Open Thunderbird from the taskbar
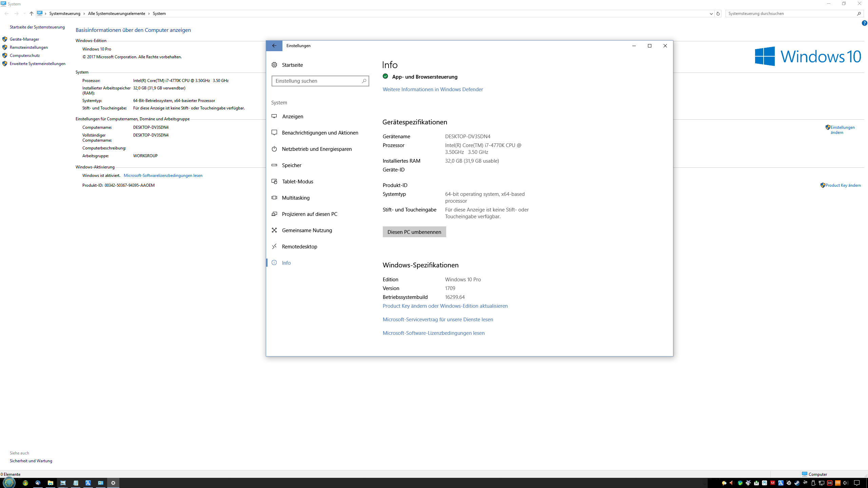Viewport: 868px width, 488px height. [x=38, y=483]
